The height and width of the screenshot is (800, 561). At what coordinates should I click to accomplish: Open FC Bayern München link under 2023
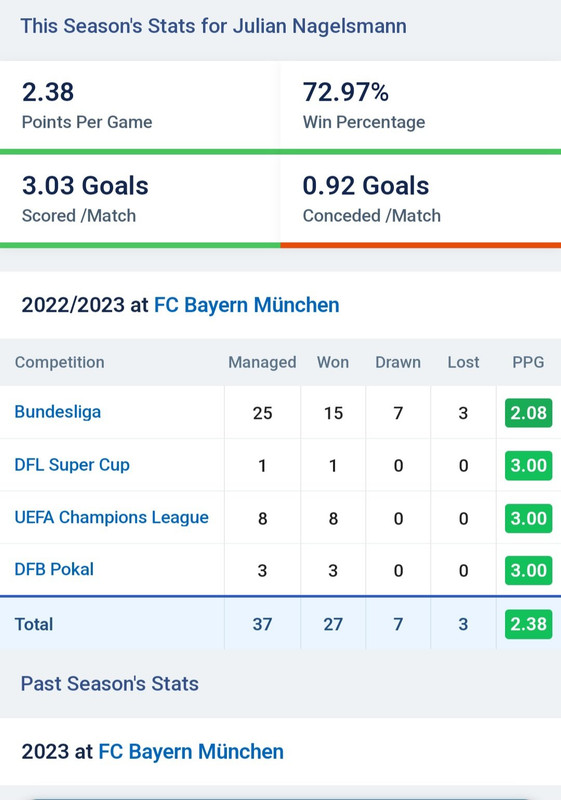(191, 752)
